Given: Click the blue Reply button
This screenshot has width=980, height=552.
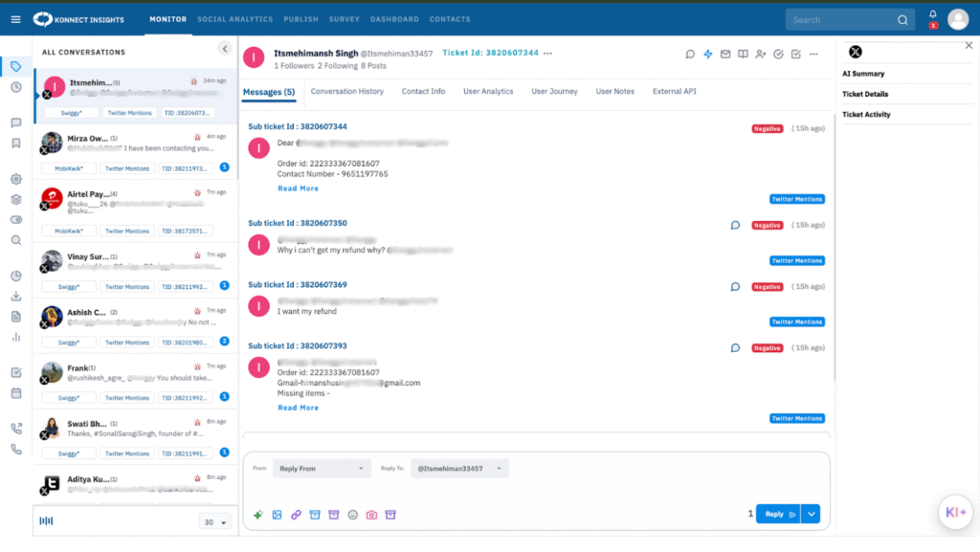Looking at the screenshot, I should point(777,514).
